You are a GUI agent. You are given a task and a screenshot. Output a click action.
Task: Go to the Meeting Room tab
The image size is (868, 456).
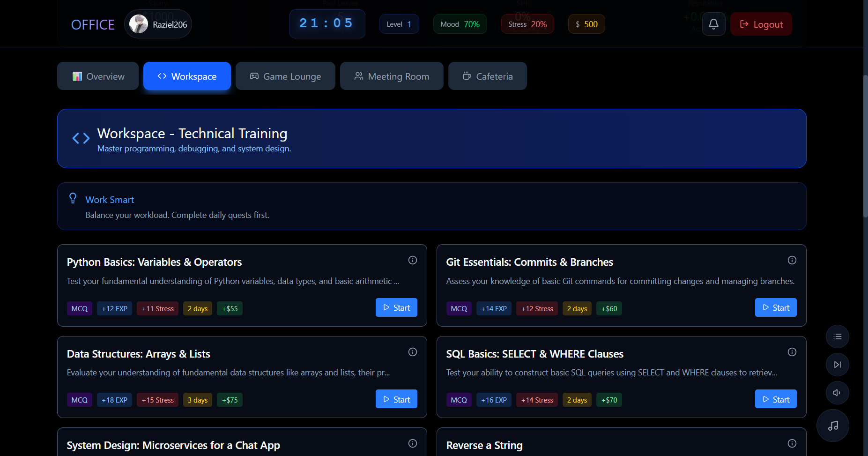392,76
